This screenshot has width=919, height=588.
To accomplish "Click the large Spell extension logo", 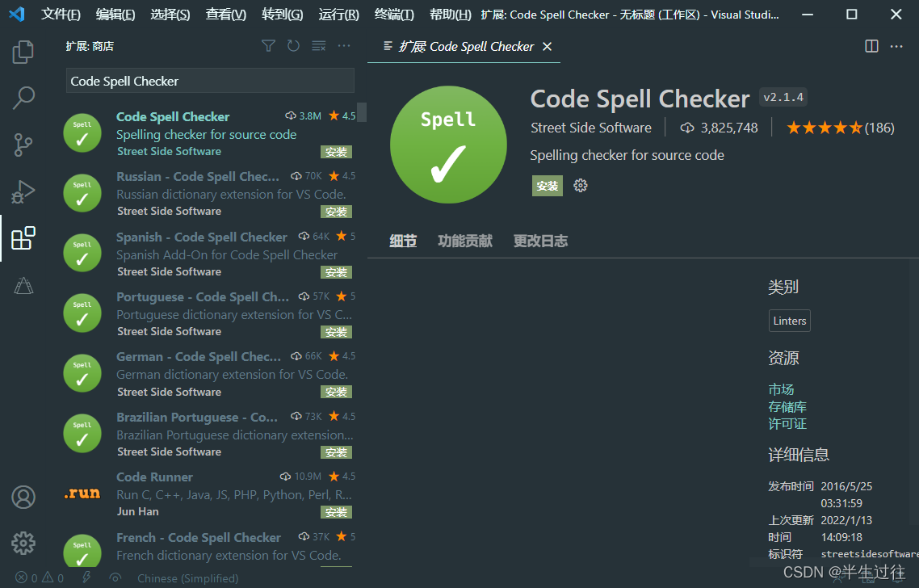I will tap(448, 145).
